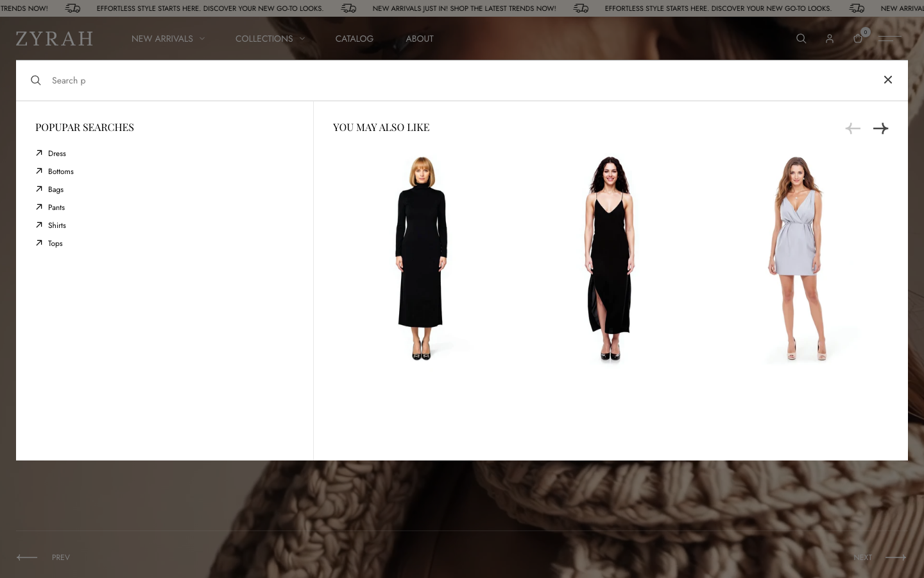Click the arrow icon beside Dress
The image size is (924, 578).
point(39,153)
